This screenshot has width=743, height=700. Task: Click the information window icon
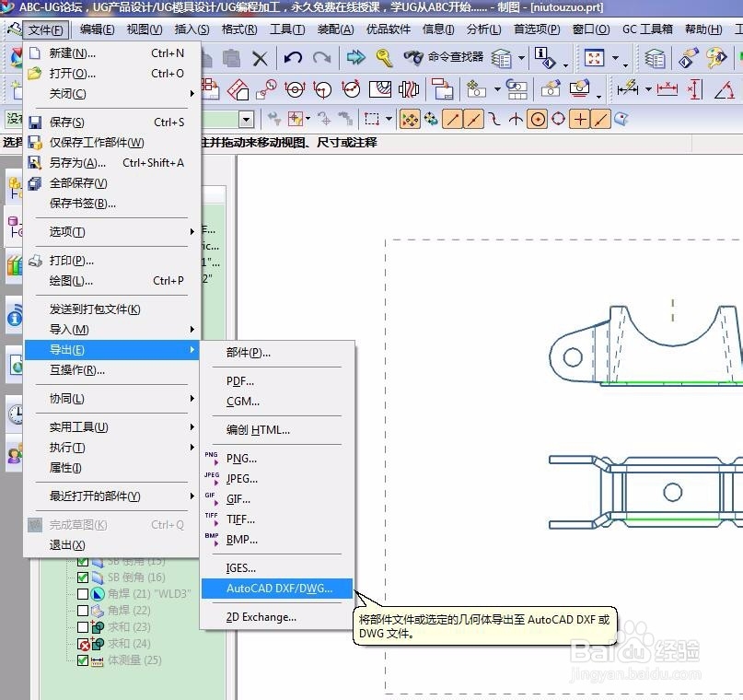(x=544, y=58)
